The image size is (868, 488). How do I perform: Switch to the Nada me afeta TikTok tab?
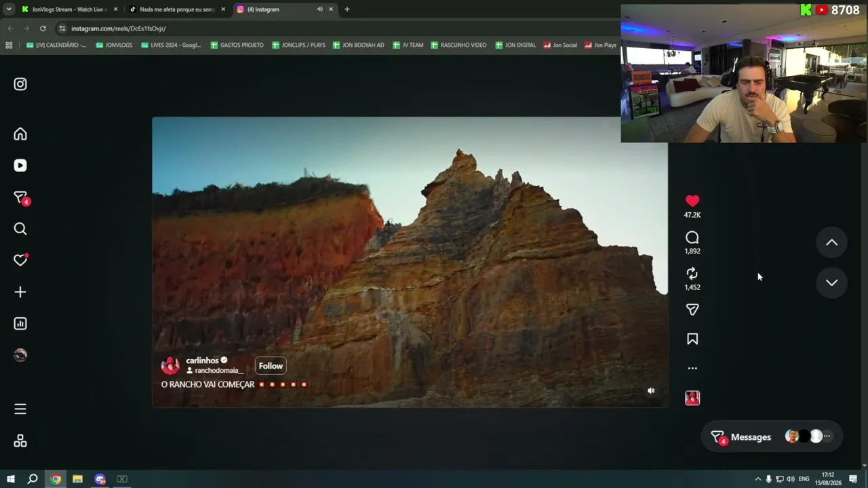177,9
